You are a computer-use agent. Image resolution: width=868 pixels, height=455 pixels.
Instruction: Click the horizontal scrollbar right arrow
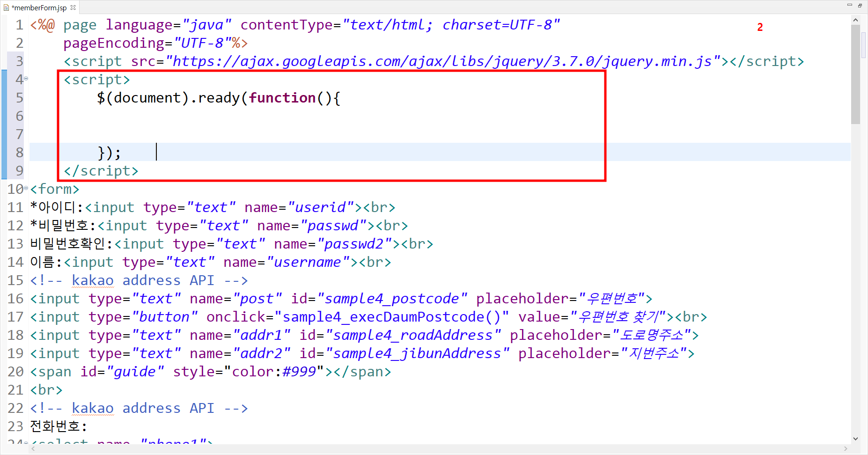845,449
